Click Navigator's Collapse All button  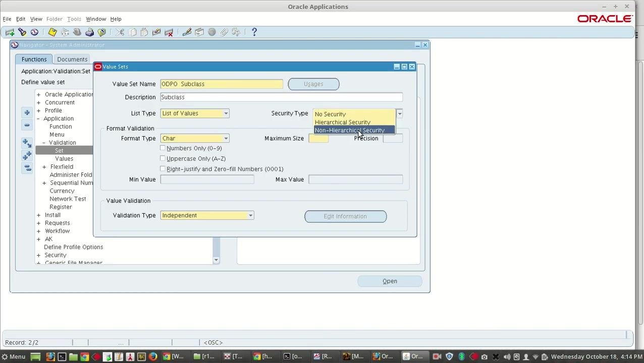[27, 168]
